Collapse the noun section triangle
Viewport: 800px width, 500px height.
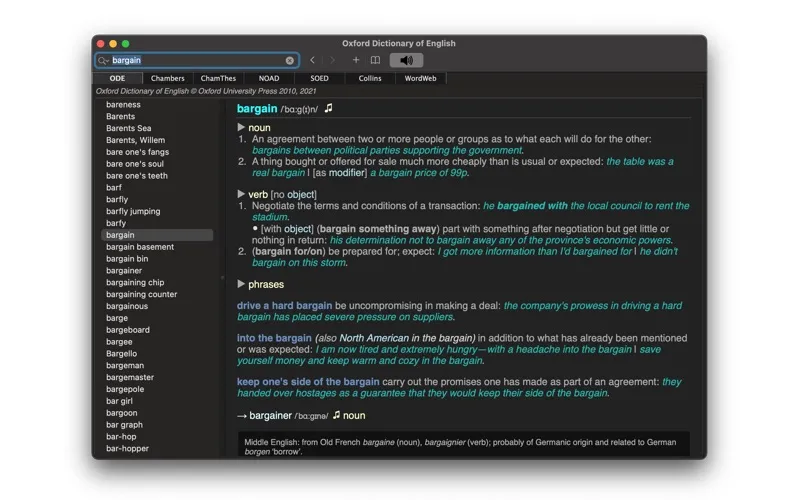241,127
